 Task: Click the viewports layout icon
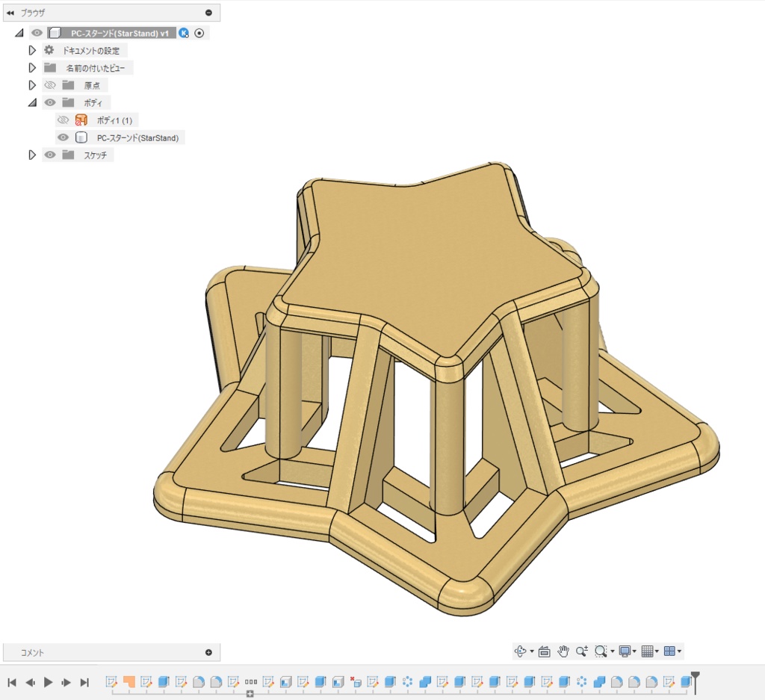(x=672, y=651)
